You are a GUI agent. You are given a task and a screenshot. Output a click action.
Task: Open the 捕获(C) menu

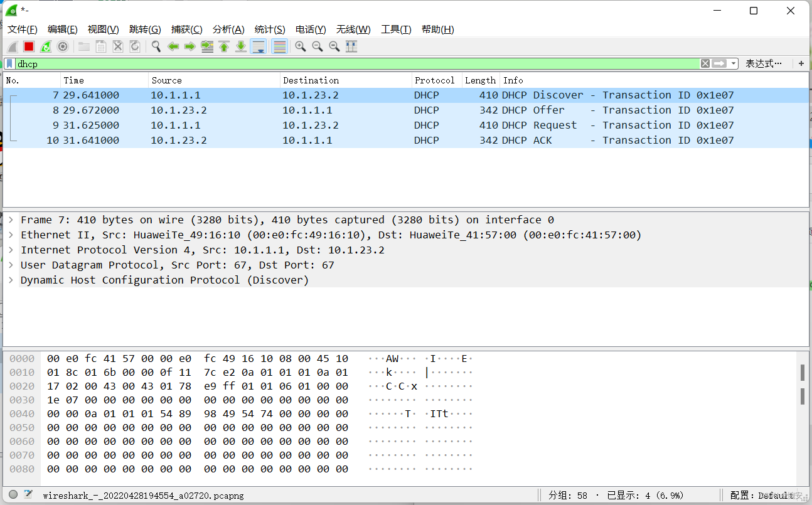tap(187, 29)
